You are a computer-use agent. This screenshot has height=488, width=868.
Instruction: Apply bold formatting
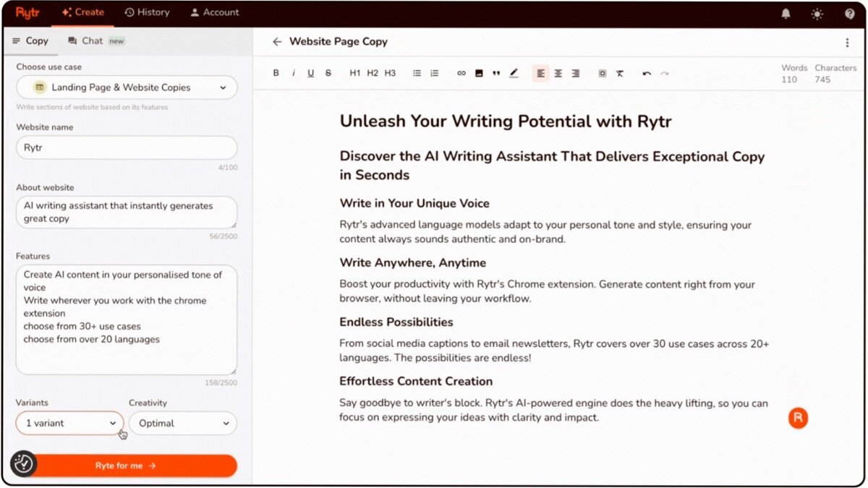click(x=276, y=73)
